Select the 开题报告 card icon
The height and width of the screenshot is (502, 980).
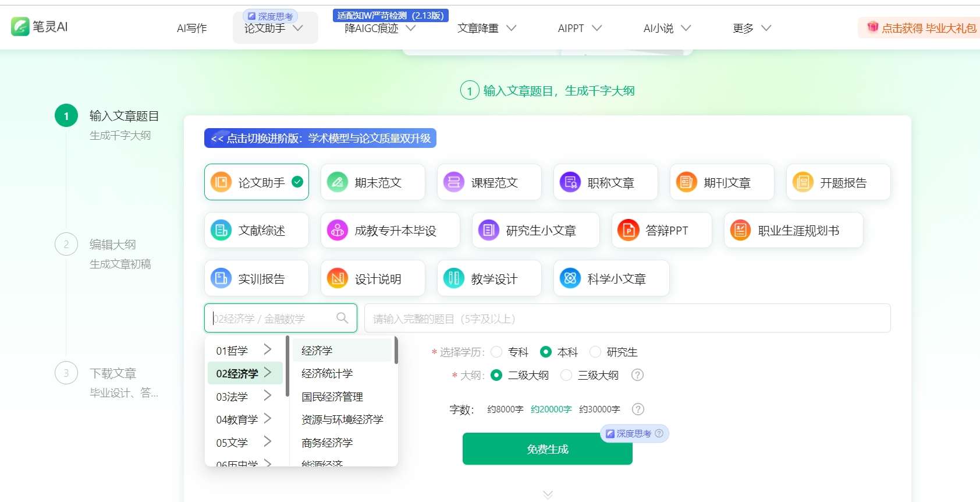pyautogui.click(x=803, y=182)
